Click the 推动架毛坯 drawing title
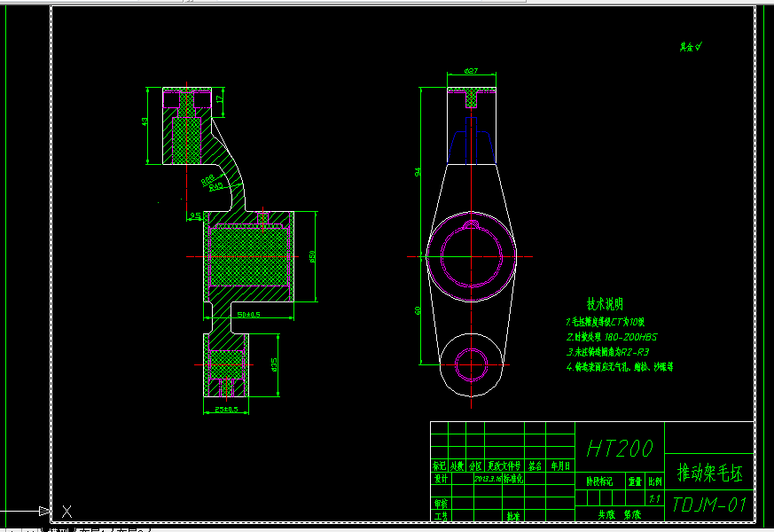 pyautogui.click(x=710, y=473)
